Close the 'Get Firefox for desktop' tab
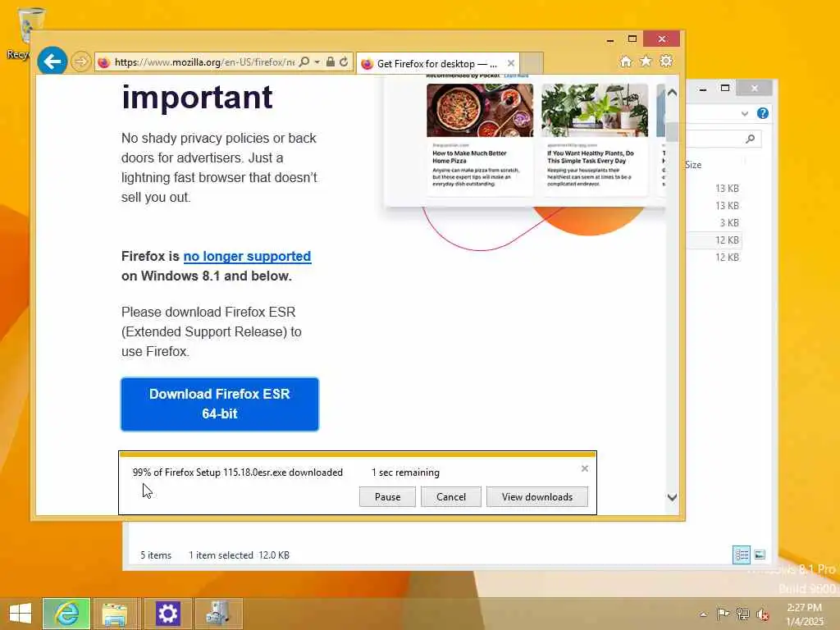Image resolution: width=840 pixels, height=630 pixels. pos(510,63)
